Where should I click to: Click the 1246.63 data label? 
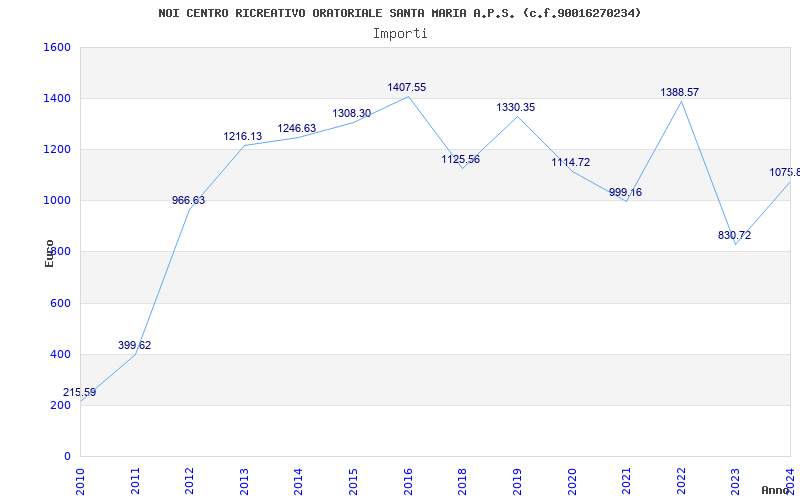coord(296,129)
